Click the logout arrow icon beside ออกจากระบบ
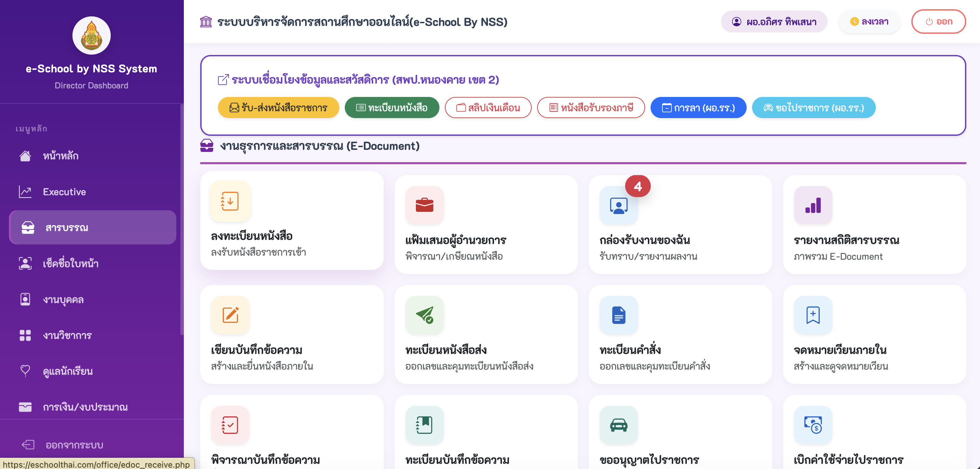The image size is (980, 469). coord(28,445)
